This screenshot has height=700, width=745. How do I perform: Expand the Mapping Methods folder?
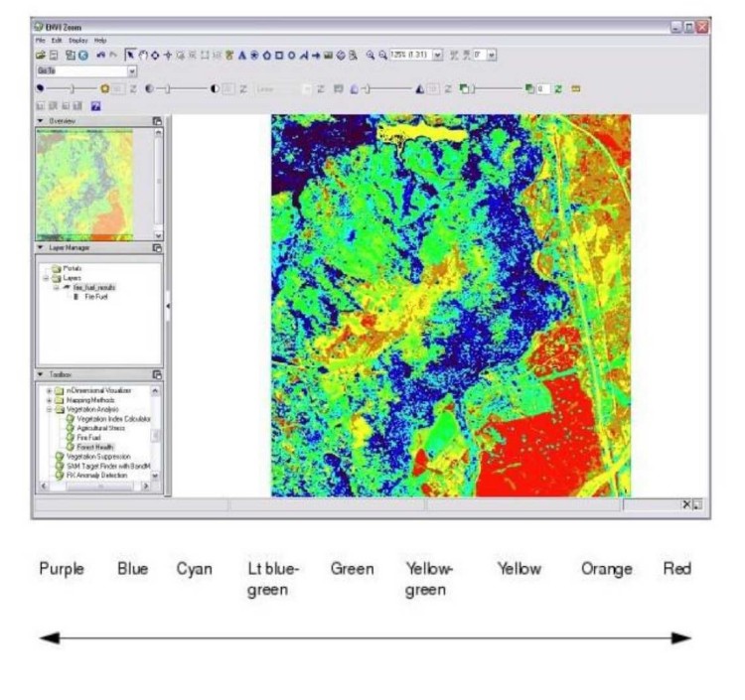(49, 399)
